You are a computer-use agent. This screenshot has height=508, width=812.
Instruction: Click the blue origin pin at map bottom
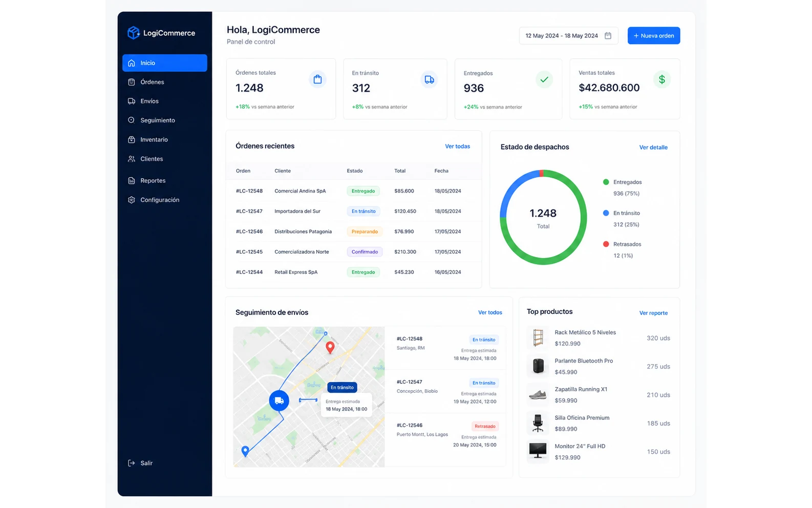point(245,451)
